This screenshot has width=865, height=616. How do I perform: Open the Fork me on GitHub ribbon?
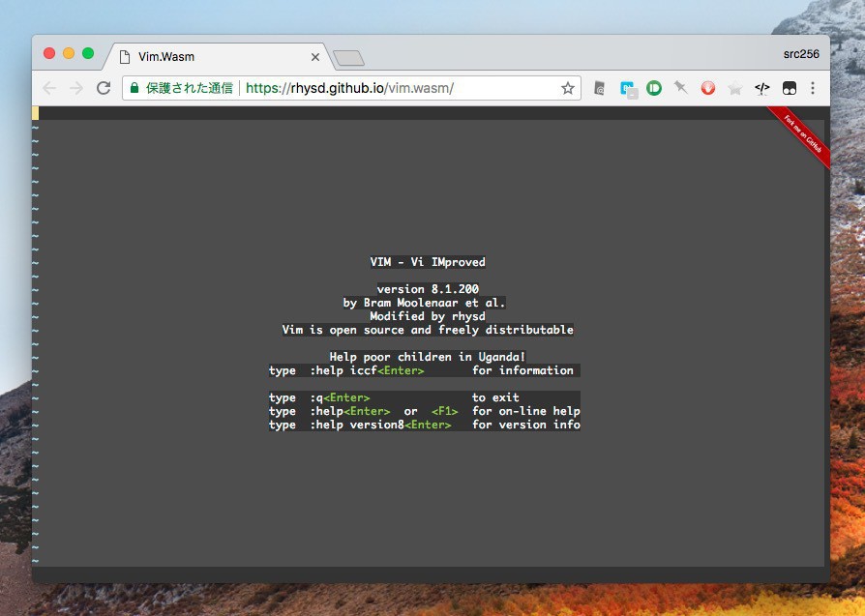coord(801,135)
